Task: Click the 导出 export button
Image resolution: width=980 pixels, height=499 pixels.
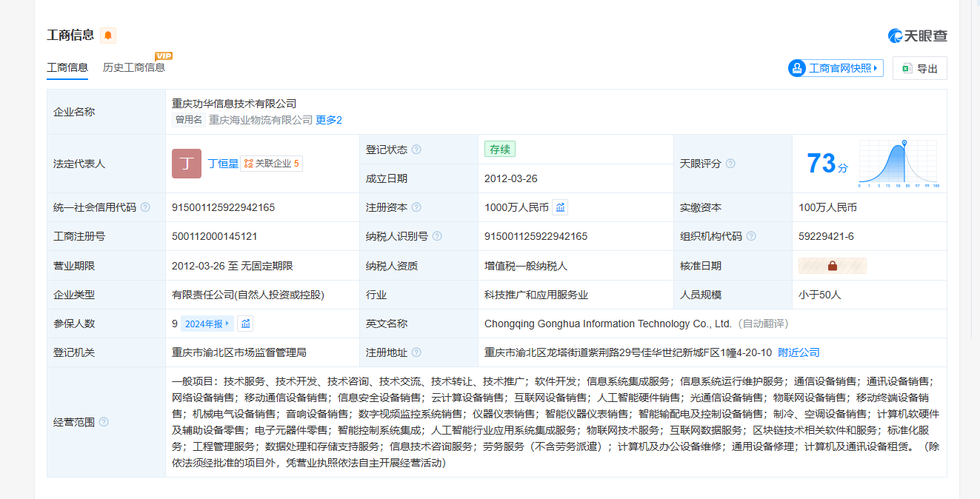Action: coord(920,68)
